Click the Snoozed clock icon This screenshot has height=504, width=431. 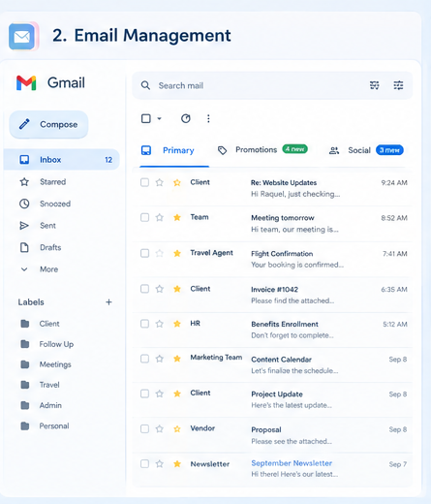[x=24, y=204]
